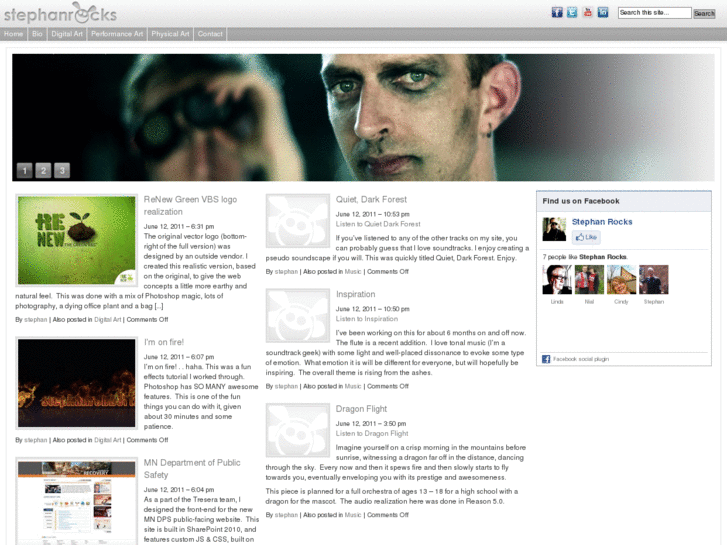727x545 pixels.
Task: Click stephan author link under I'm on fire!
Action: tap(36, 440)
